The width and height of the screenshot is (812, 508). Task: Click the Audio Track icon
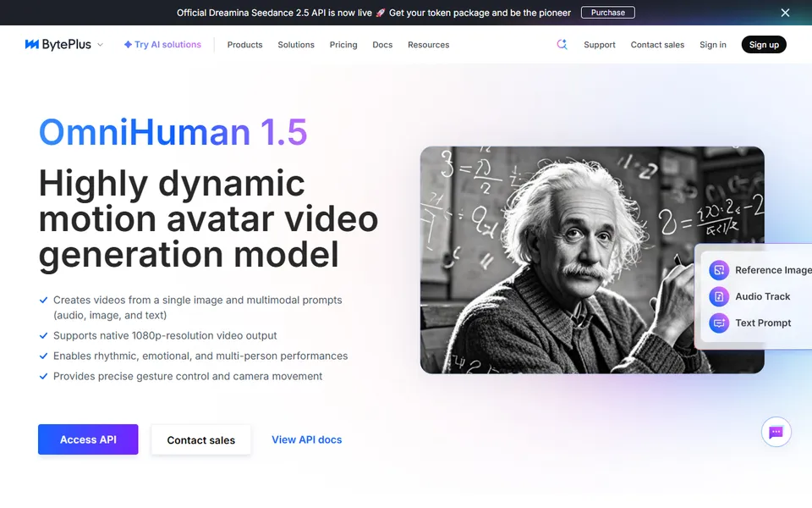click(x=719, y=296)
